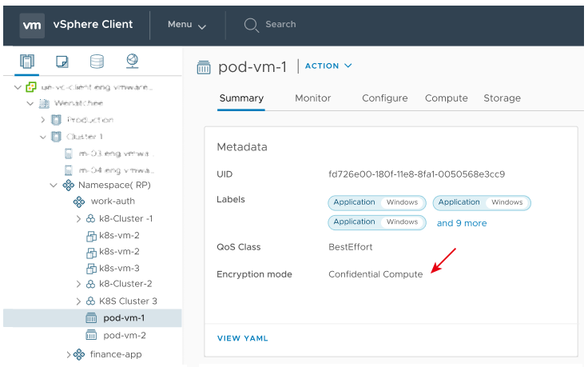Click the Cluster 1 icon
Viewport: 588px width, 367px height.
coord(56,137)
